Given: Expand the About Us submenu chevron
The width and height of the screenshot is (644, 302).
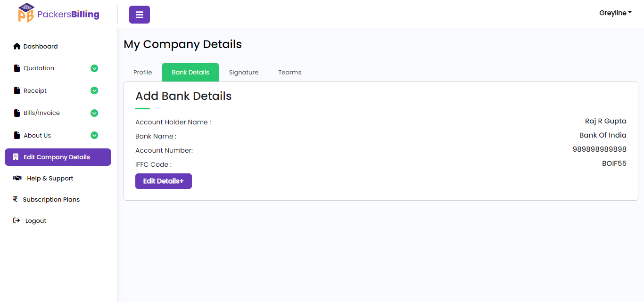Looking at the screenshot, I should [94, 135].
